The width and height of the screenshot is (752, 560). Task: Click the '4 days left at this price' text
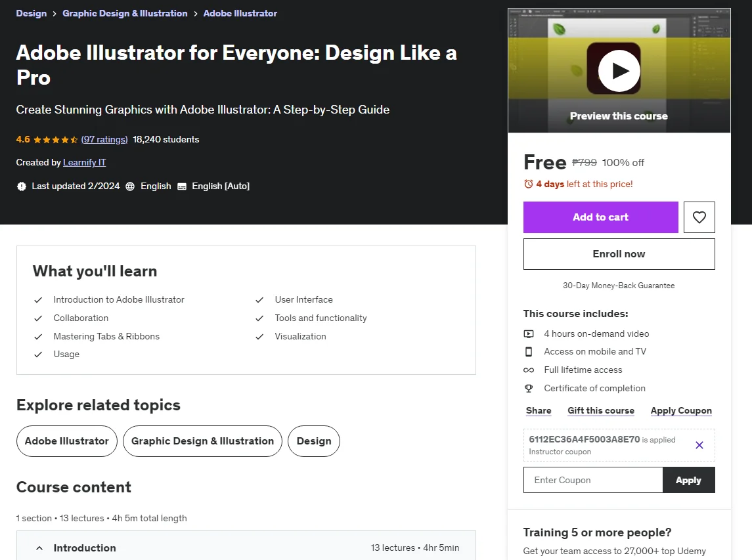(584, 184)
